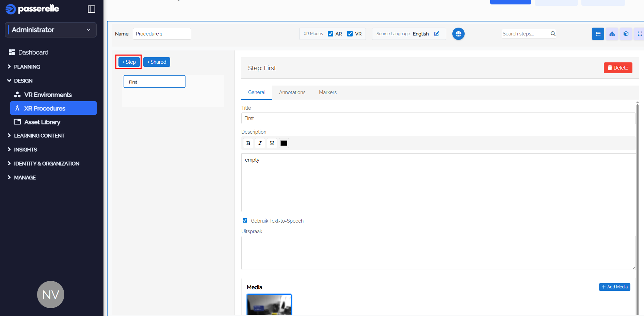Switch to the Annotations tab
The height and width of the screenshot is (316, 644).
click(292, 92)
